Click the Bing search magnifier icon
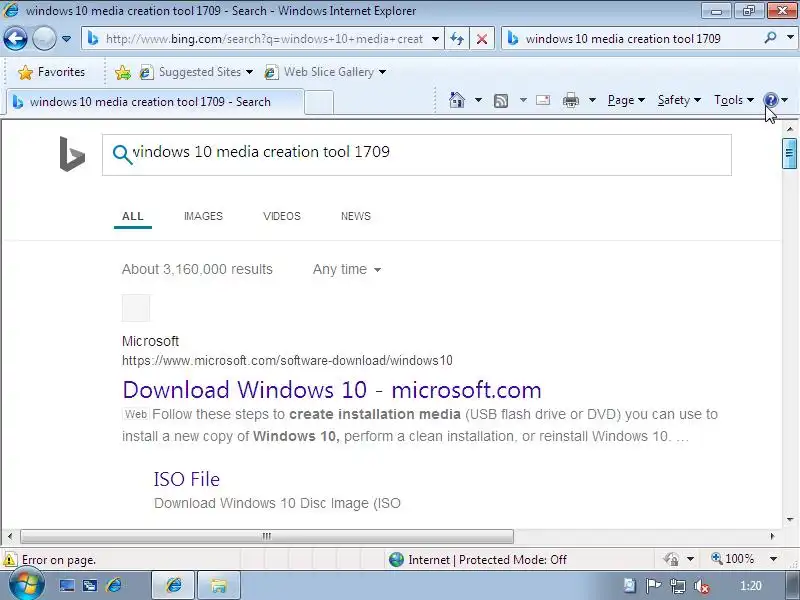This screenshot has width=800, height=600. click(x=122, y=154)
